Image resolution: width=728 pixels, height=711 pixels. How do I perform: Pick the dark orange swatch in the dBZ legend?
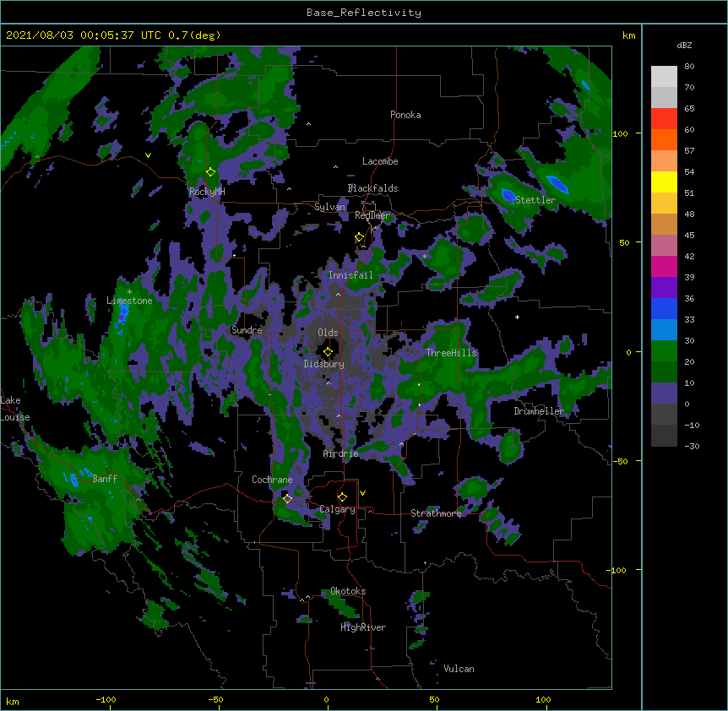(664, 139)
